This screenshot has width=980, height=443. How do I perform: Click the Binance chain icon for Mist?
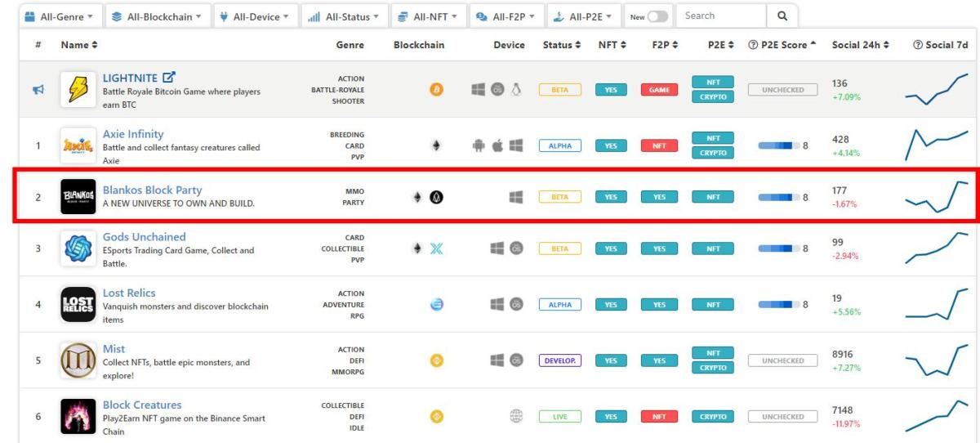pos(436,360)
